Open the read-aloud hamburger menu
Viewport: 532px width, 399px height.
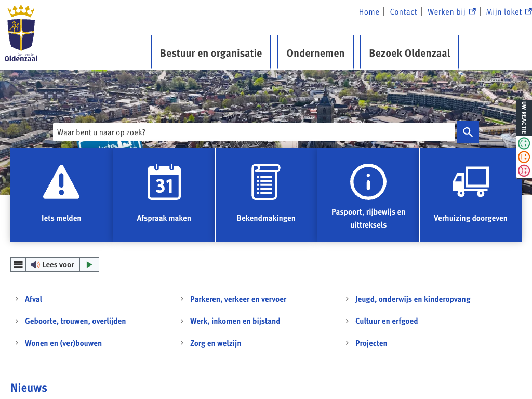click(18, 264)
